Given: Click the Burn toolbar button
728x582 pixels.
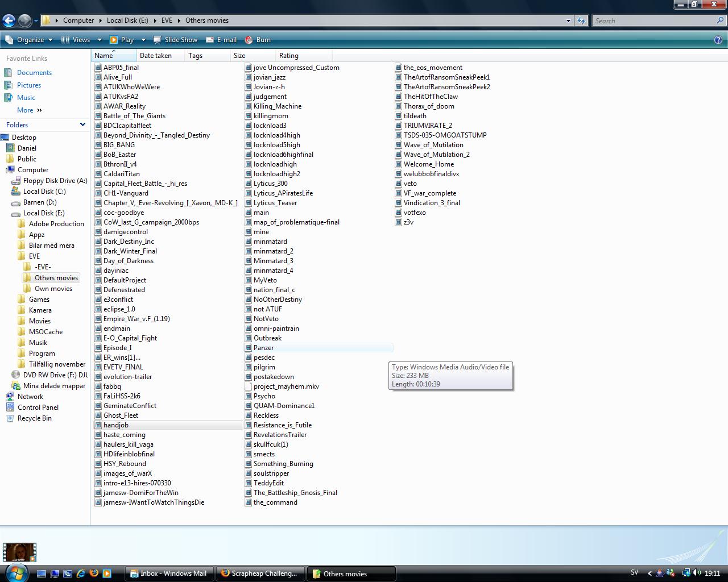Looking at the screenshot, I should point(258,40).
